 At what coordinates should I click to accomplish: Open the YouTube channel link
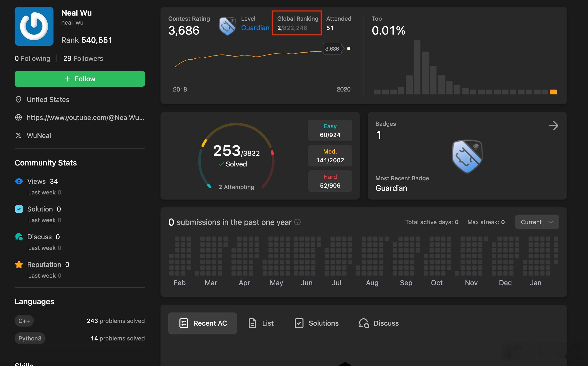[x=85, y=118]
